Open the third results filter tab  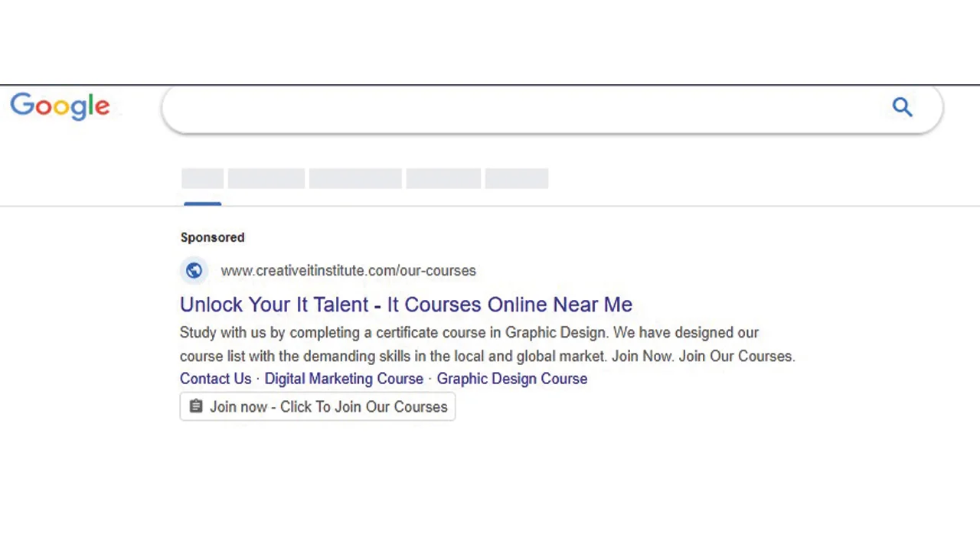(354, 178)
